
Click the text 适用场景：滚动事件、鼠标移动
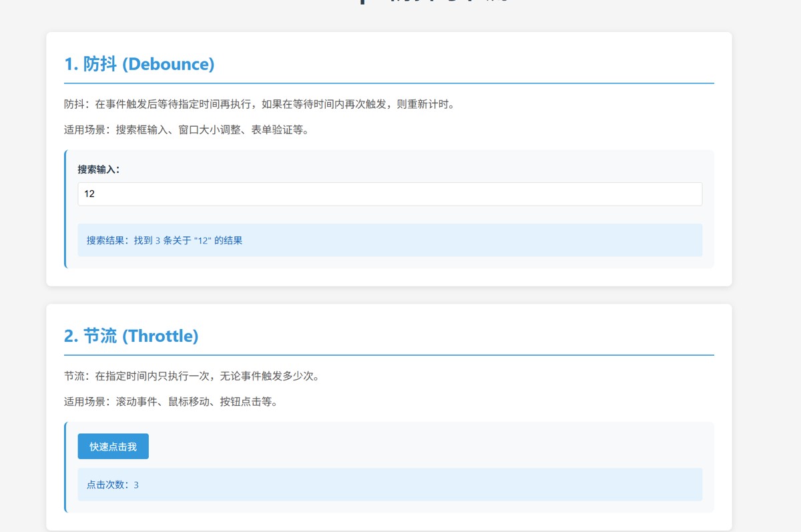pos(171,402)
